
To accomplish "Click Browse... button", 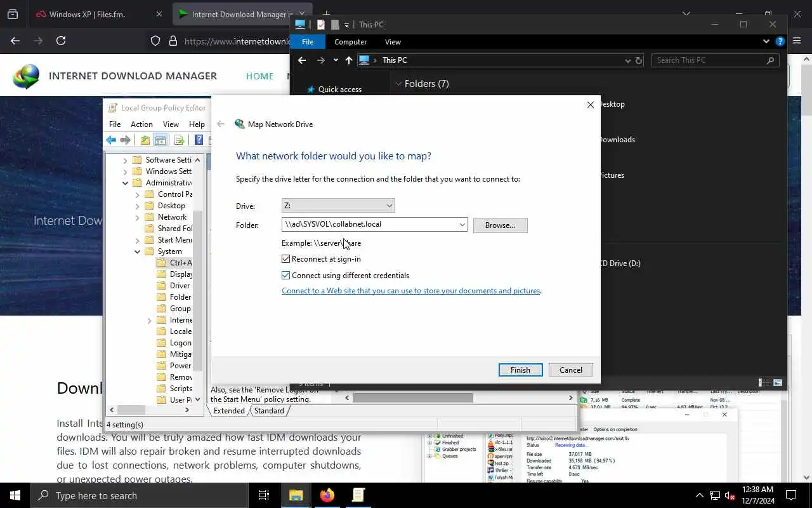I will 500,225.
